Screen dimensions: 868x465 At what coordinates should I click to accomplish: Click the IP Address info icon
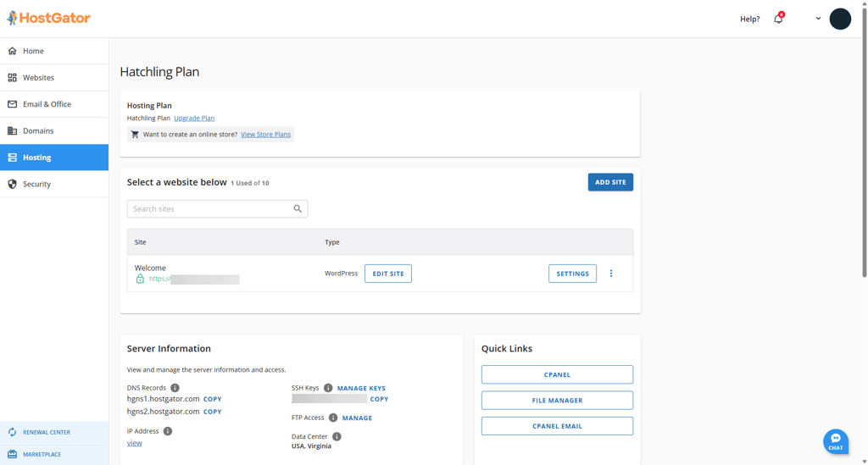pos(168,431)
